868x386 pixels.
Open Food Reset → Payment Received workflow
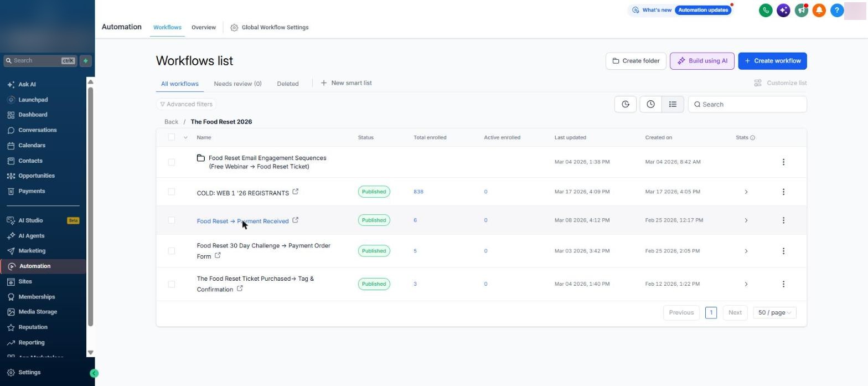pyautogui.click(x=242, y=221)
